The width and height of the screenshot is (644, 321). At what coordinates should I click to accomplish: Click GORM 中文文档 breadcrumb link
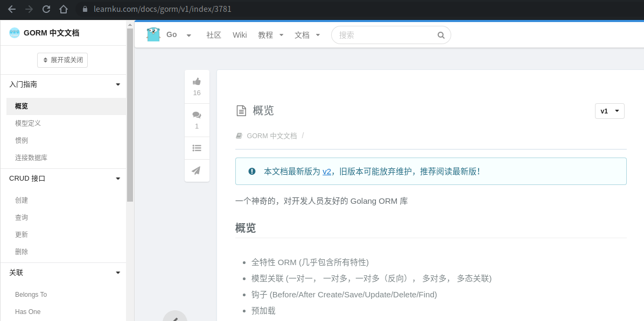[x=271, y=135]
